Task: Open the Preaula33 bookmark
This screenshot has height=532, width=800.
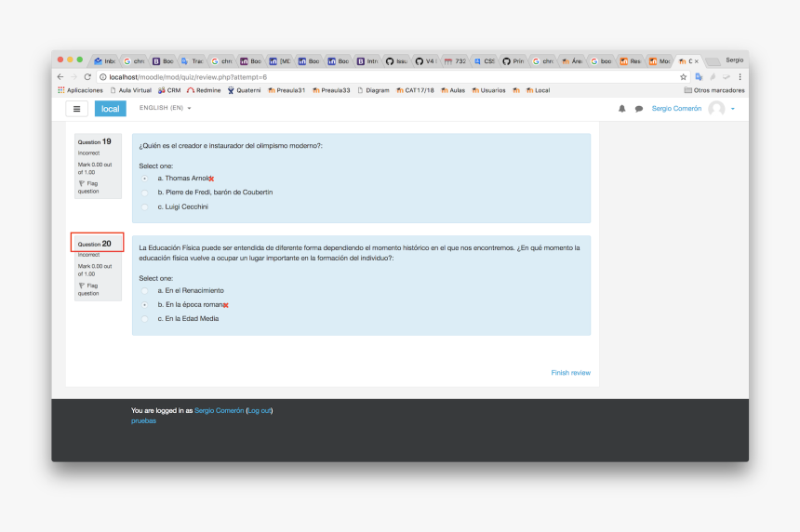Action: pyautogui.click(x=332, y=90)
